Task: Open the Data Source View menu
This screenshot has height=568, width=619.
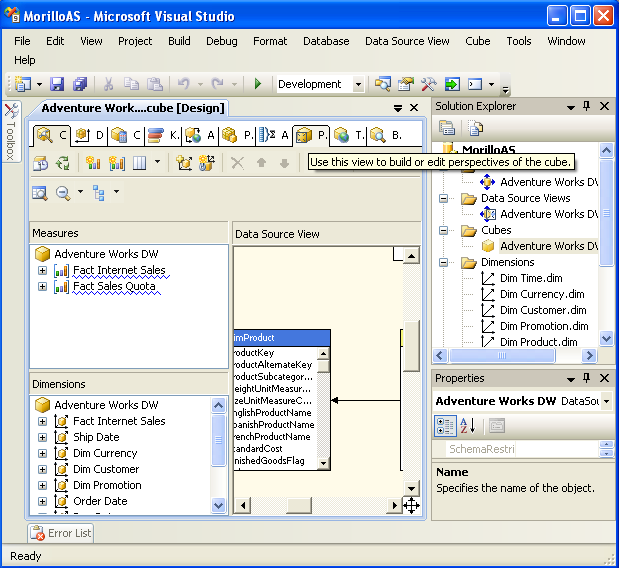Action: [407, 41]
